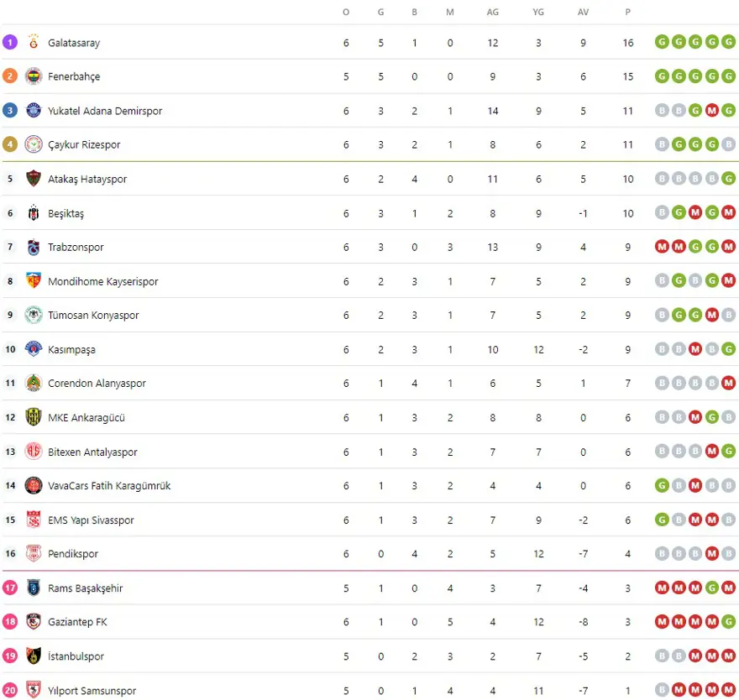The image size is (739, 700).
Task: Click the Fenerbahçe club crest
Action: [34, 76]
